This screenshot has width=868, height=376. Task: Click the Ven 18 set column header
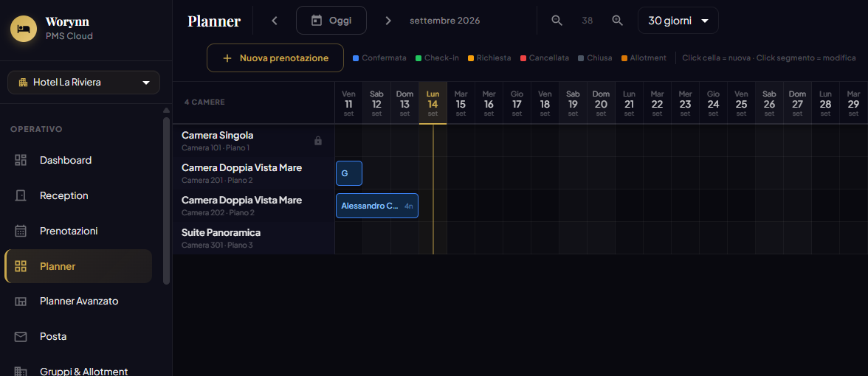coord(545,103)
